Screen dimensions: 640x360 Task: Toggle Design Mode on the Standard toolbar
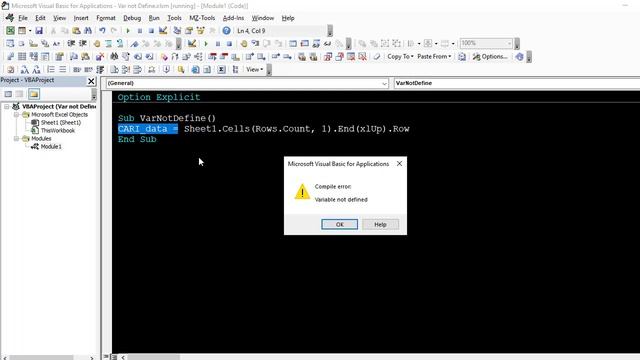tap(163, 31)
